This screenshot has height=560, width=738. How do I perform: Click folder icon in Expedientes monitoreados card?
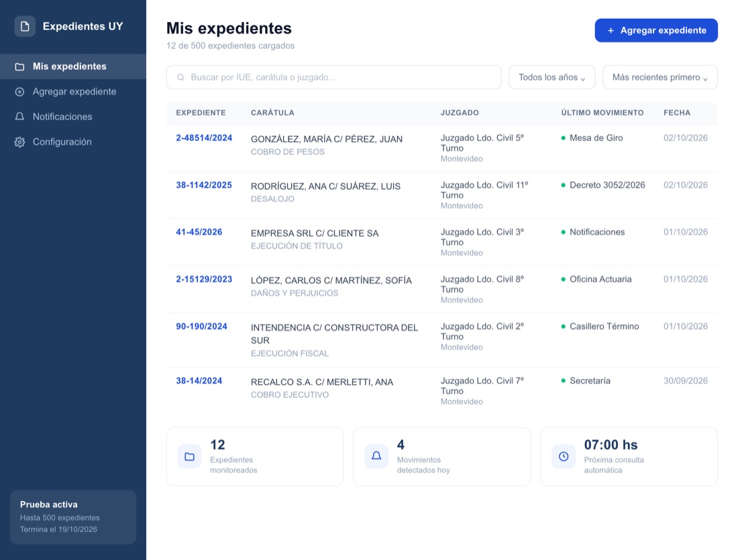tap(190, 457)
